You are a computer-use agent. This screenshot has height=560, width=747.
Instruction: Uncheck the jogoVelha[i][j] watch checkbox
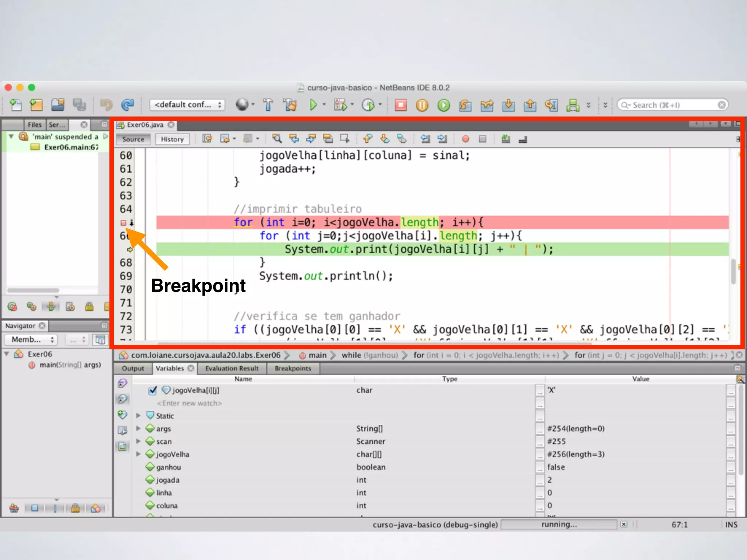[x=153, y=390]
